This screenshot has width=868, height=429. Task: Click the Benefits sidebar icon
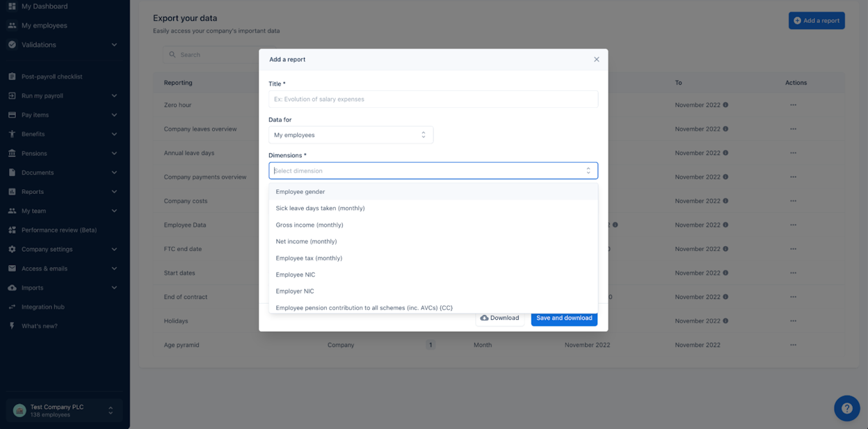click(x=12, y=134)
